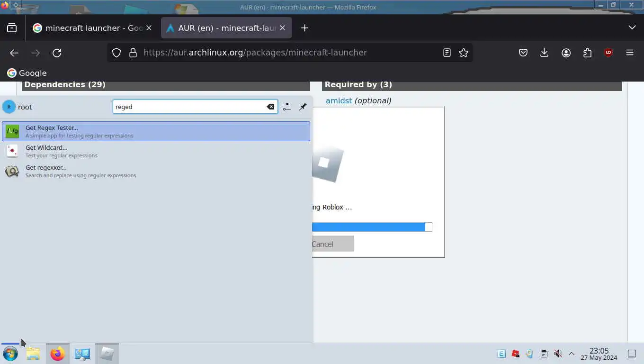Open the launcher configure sliders icon
644x364 pixels.
pyautogui.click(x=287, y=107)
